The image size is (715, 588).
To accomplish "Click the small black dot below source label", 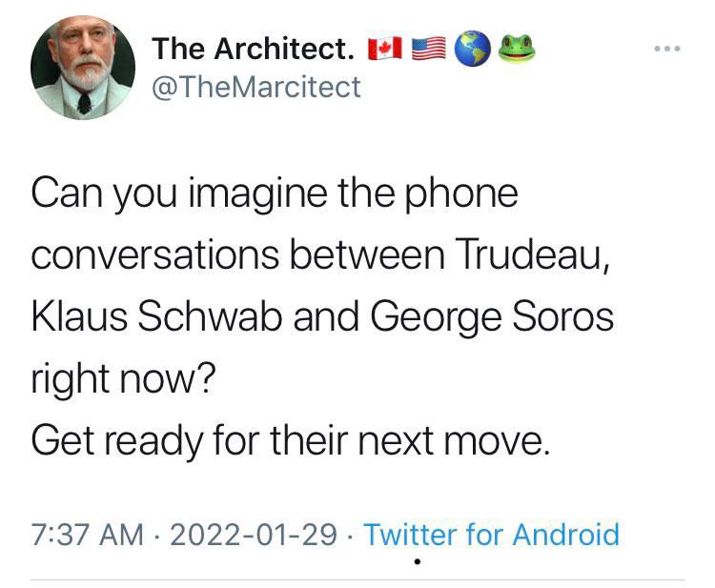I will coord(417,561).
